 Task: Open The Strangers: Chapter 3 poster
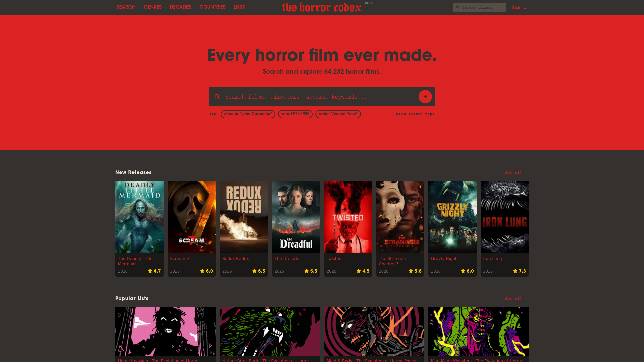click(x=400, y=217)
